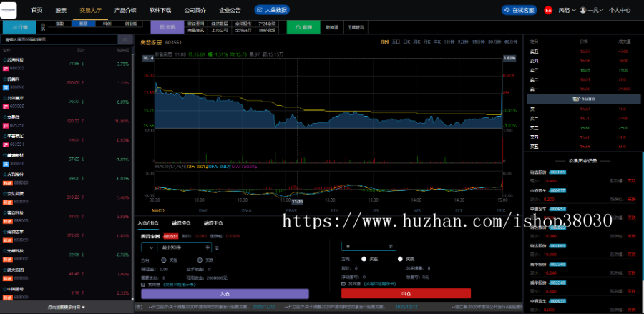644x314 pixels.
Task: Open the 风格 style dropdown in the top bar
Action: tap(567, 10)
